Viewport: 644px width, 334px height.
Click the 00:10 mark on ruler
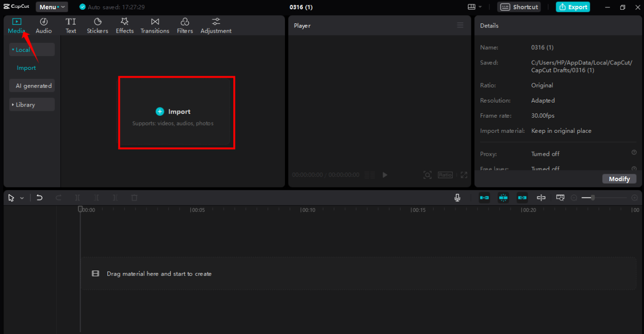[x=308, y=210]
